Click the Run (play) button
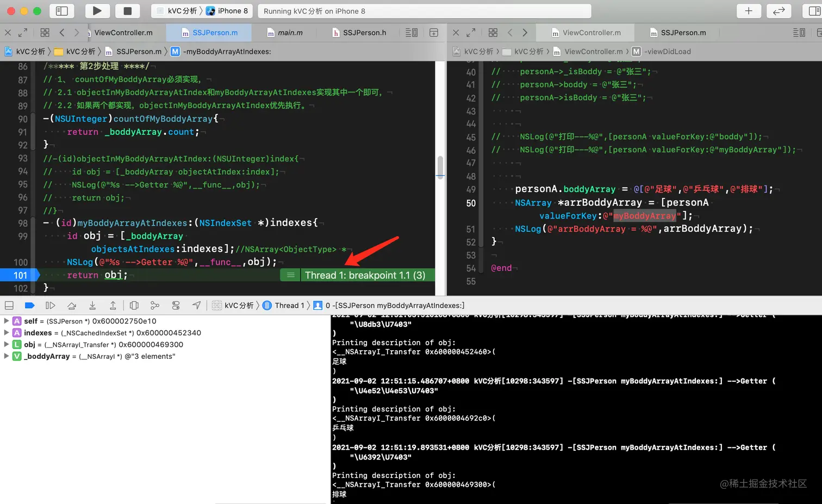 (x=97, y=11)
